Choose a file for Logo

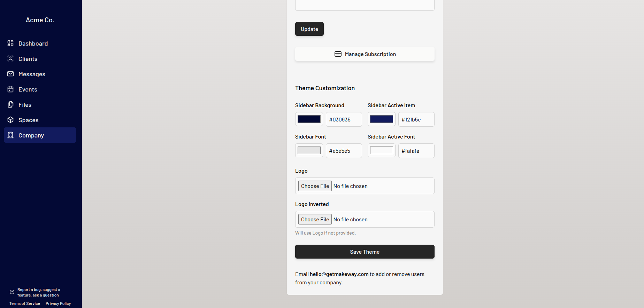click(315, 186)
